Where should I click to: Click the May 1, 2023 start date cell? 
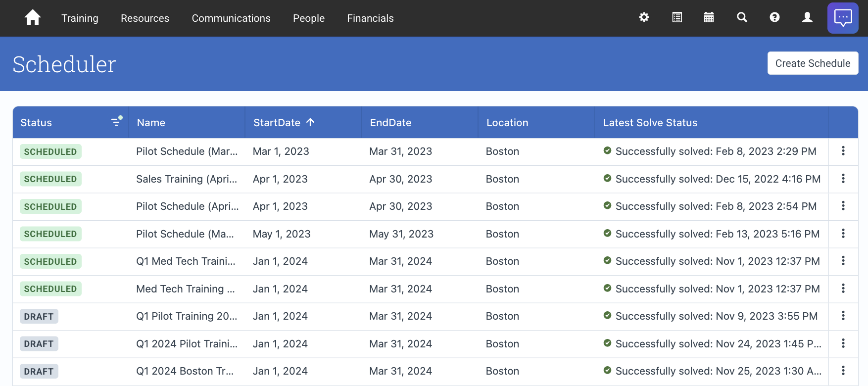pyautogui.click(x=282, y=234)
